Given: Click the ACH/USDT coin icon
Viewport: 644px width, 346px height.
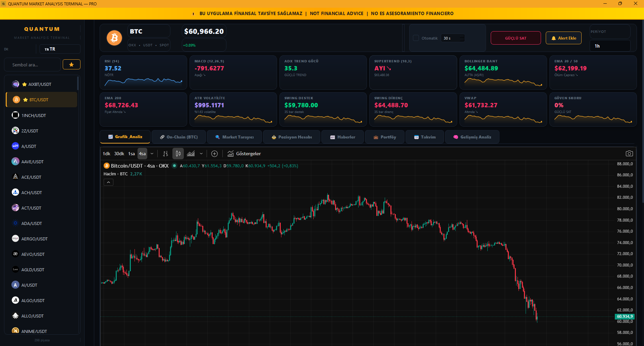Looking at the screenshot, I should [x=15, y=192].
